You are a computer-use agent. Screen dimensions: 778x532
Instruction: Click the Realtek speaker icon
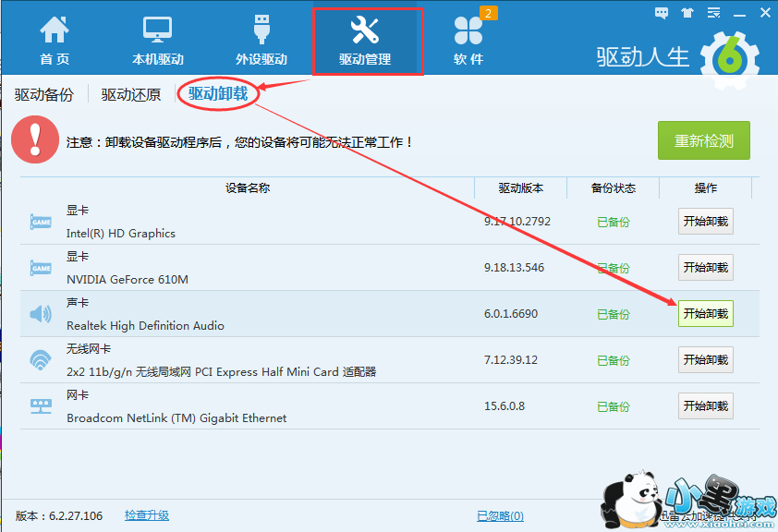pyautogui.click(x=41, y=314)
